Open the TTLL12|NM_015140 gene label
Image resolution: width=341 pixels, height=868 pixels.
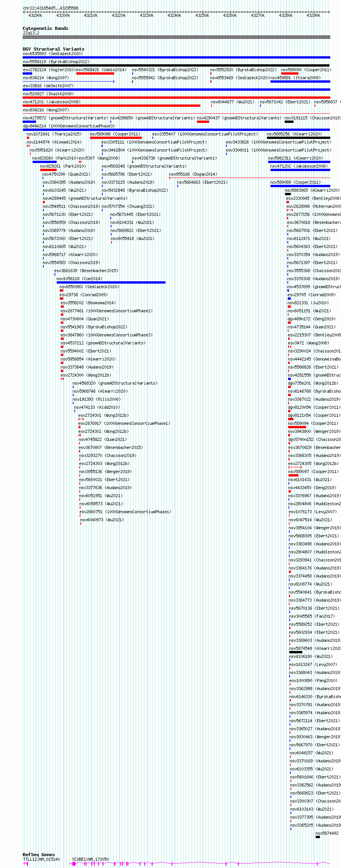41,859
